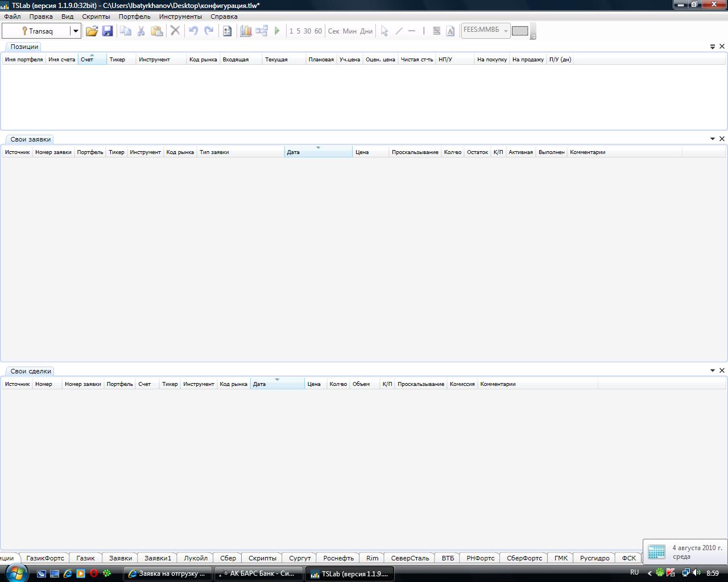Click the script diagram blocks icon
The height and width of the screenshot is (582, 728).
[262, 31]
